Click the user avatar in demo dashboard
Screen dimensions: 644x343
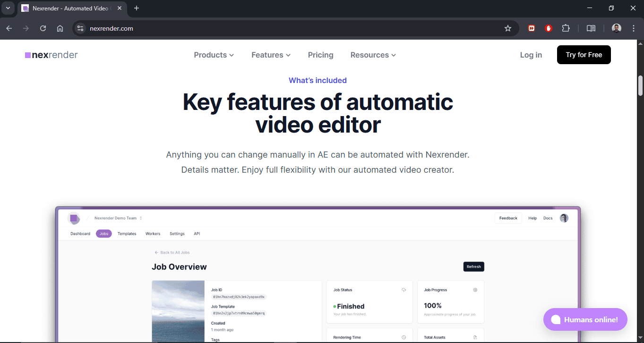click(x=564, y=218)
